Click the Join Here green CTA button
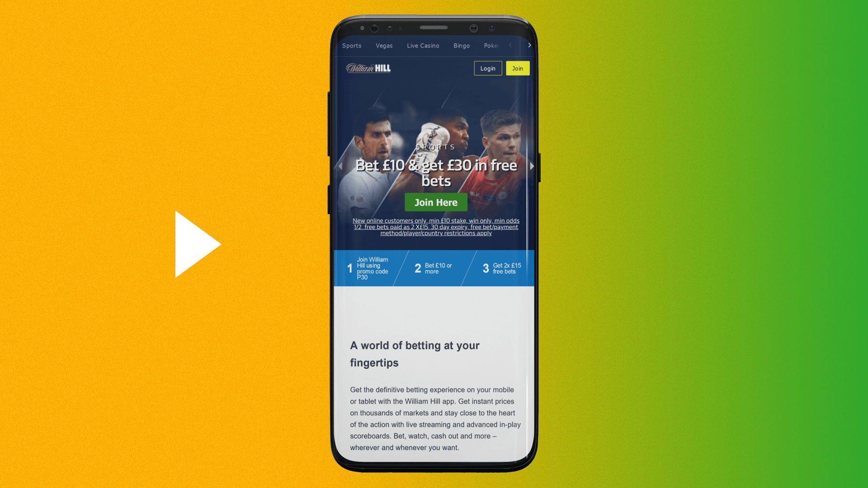868x488 pixels. (x=436, y=202)
